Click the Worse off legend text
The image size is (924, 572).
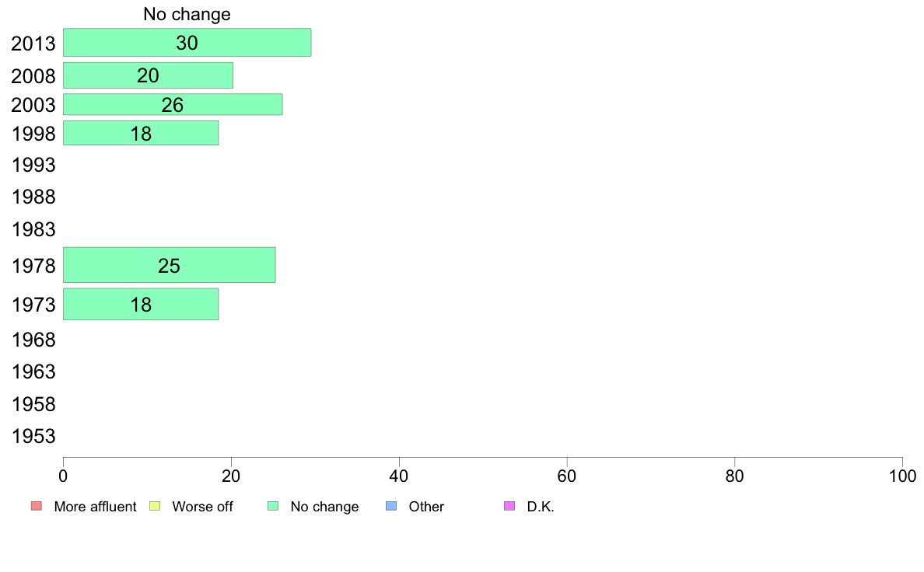coord(202,507)
